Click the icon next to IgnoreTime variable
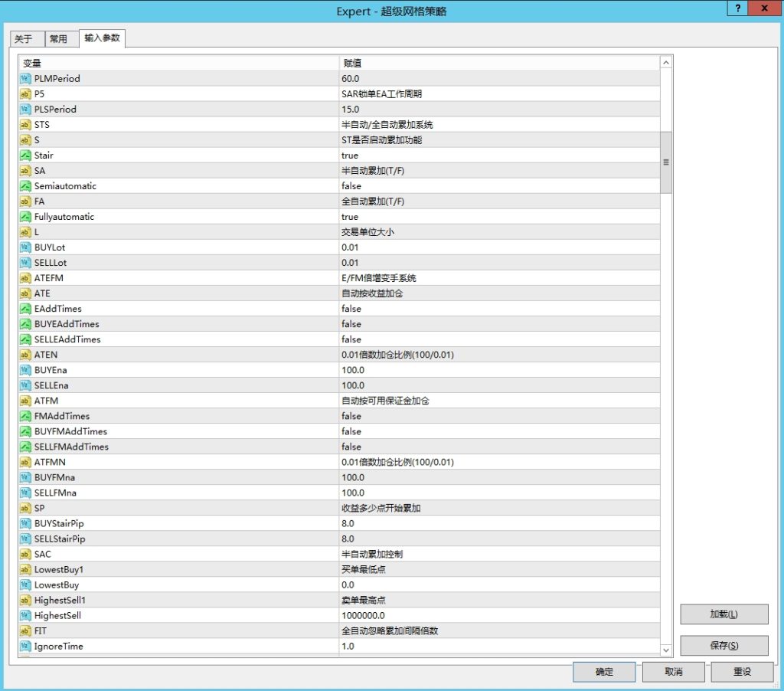Image resolution: width=784 pixels, height=691 pixels. (25, 646)
